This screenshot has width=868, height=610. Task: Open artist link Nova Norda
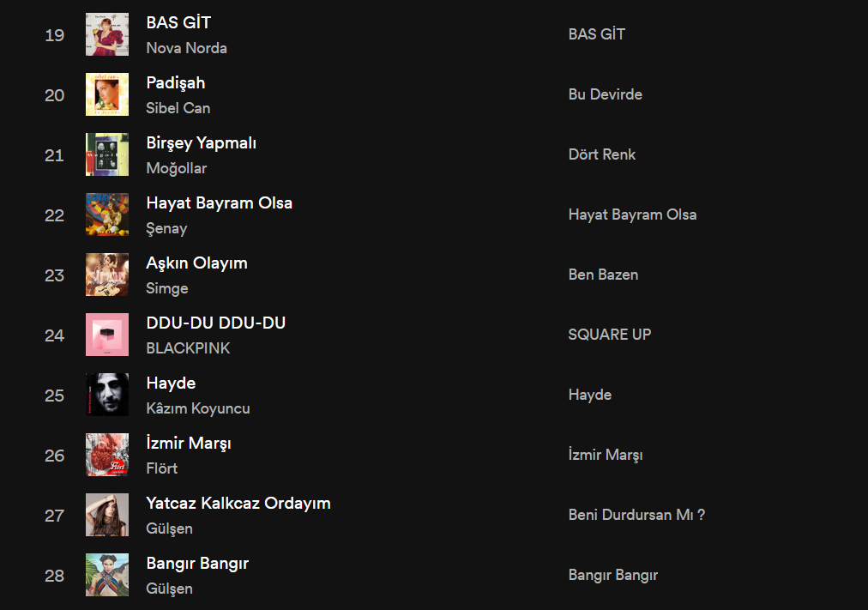coord(187,48)
